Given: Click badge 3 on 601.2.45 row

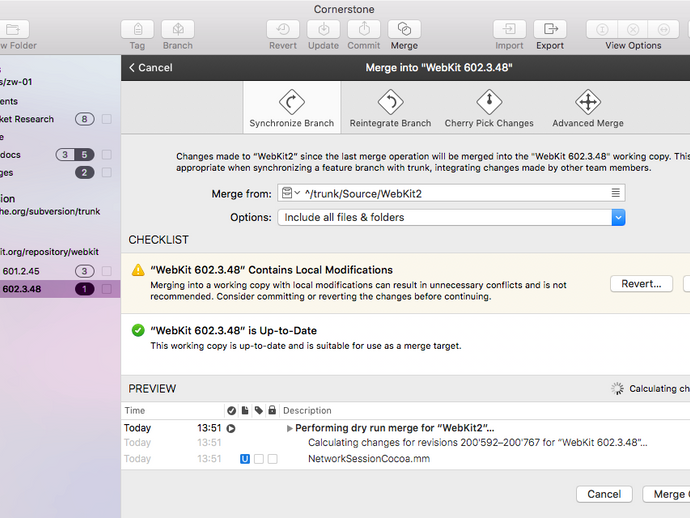Looking at the screenshot, I should pos(84,271).
